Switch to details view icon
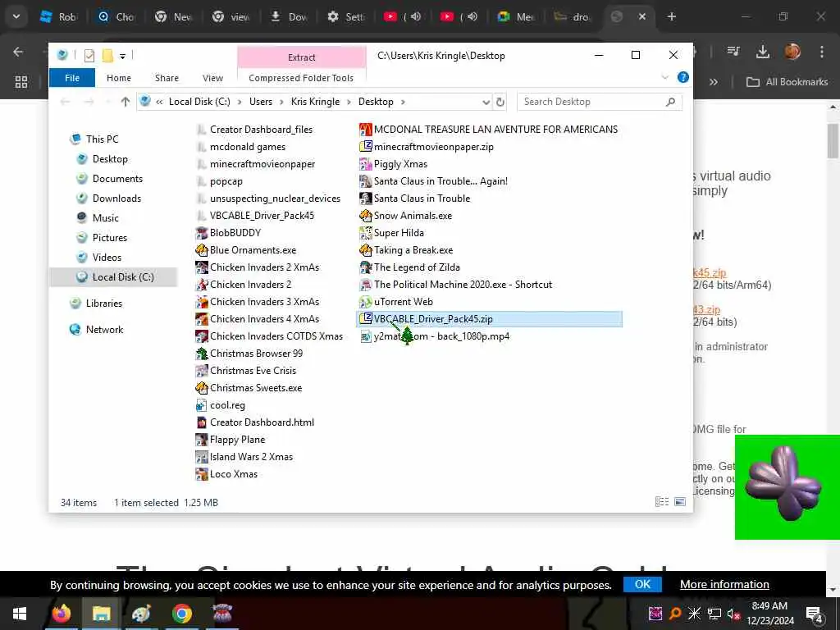 click(662, 502)
